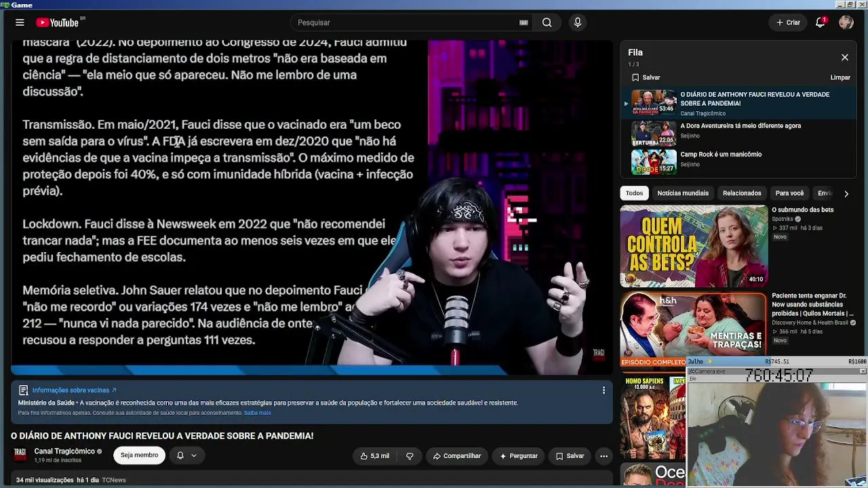
Task: Dislike the video
Action: [410, 456]
